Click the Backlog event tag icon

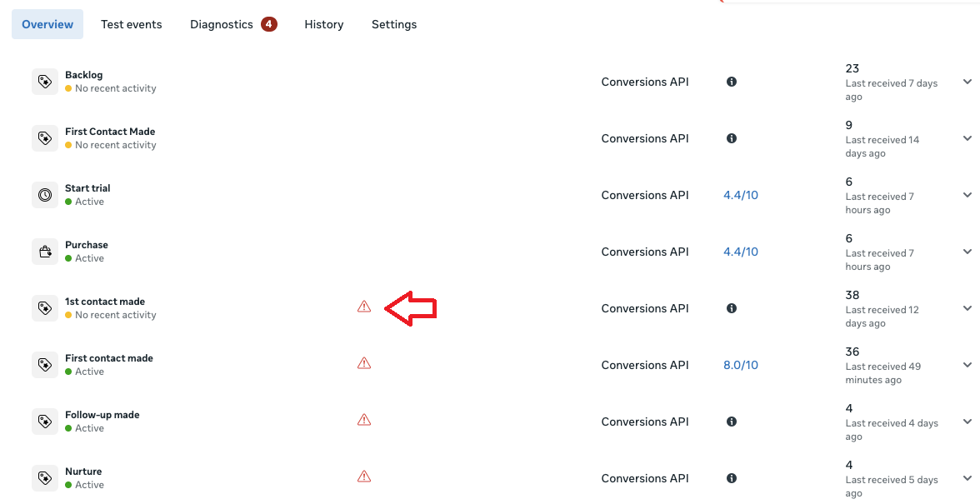(45, 82)
